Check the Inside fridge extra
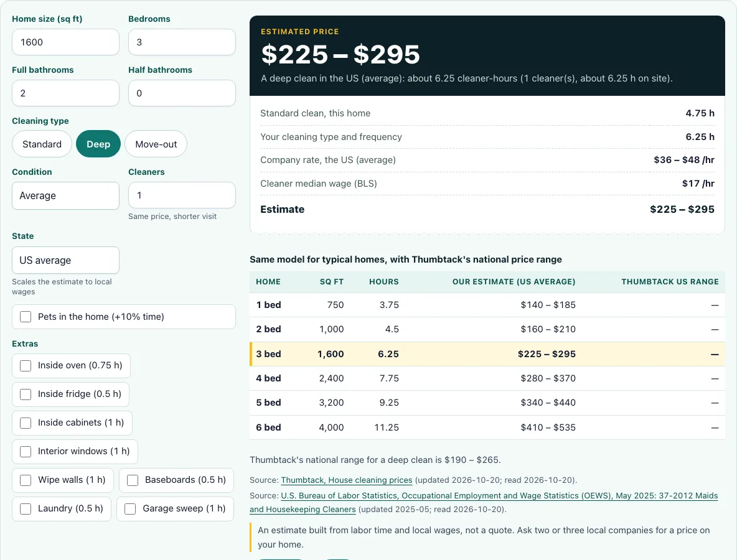This screenshot has width=737, height=560. tap(26, 394)
